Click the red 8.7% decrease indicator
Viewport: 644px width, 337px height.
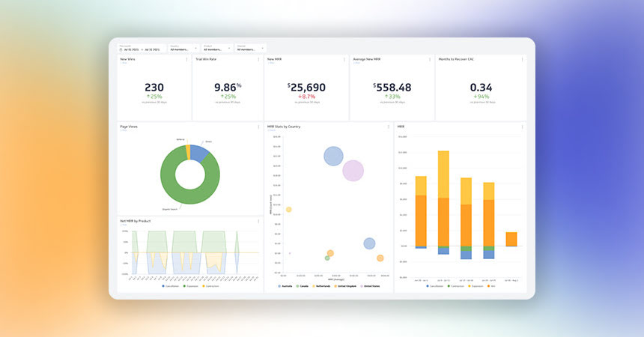307,97
